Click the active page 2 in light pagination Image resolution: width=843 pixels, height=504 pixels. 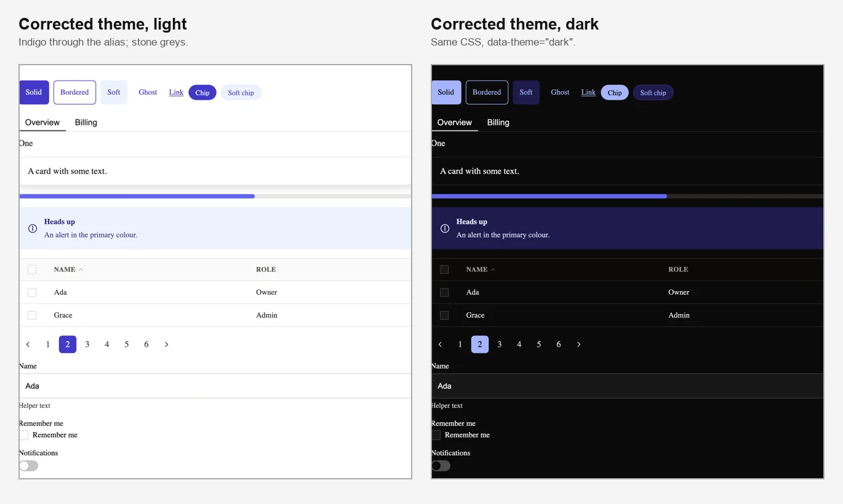(68, 345)
